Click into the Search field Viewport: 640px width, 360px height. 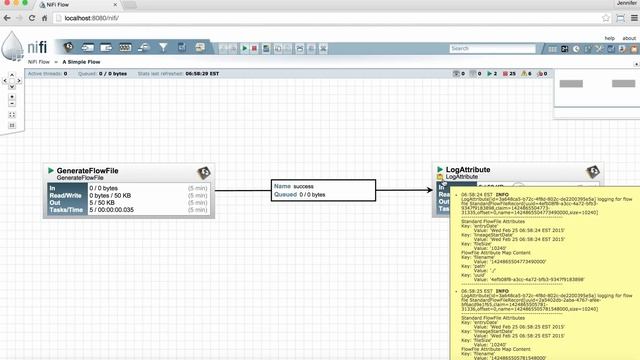493,49
